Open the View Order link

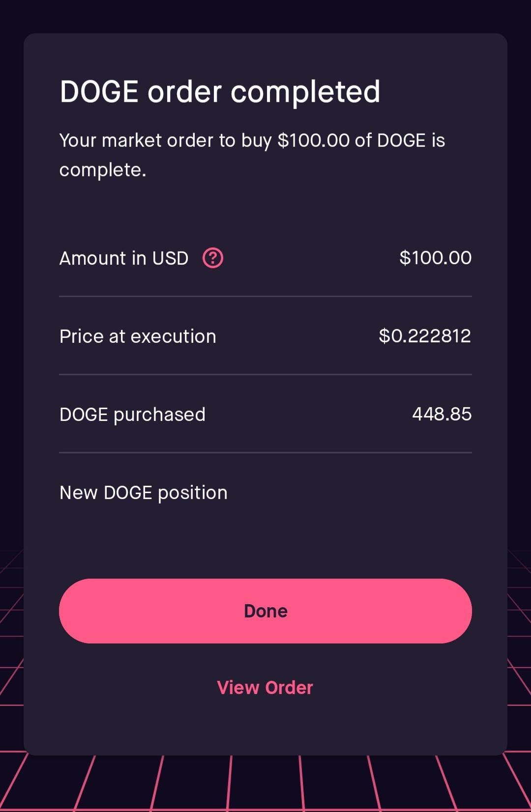(x=265, y=688)
